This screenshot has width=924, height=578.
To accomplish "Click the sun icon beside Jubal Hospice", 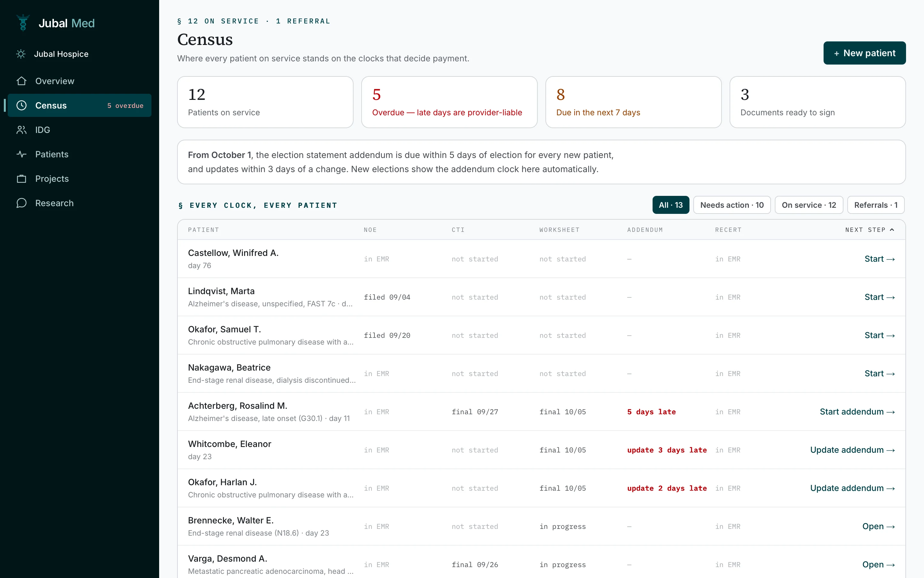I will point(21,54).
